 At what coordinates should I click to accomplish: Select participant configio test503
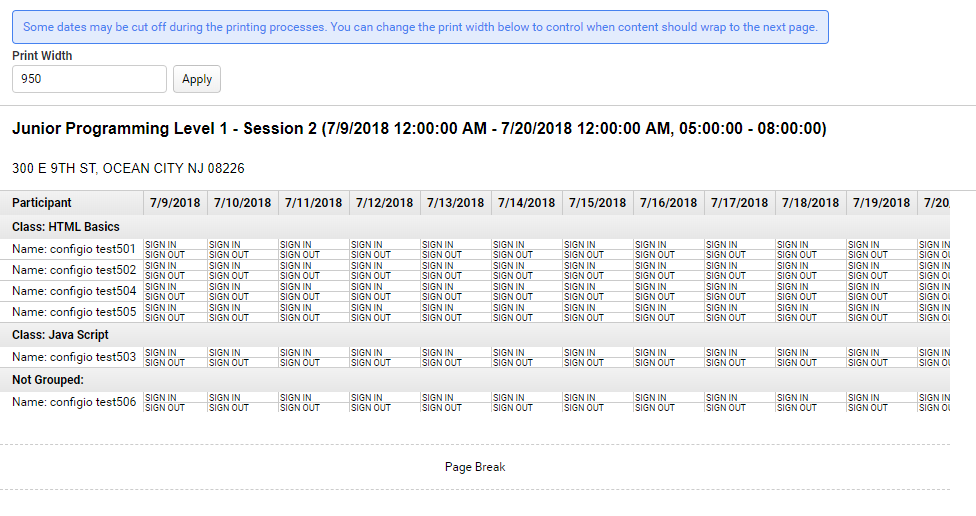(x=73, y=357)
